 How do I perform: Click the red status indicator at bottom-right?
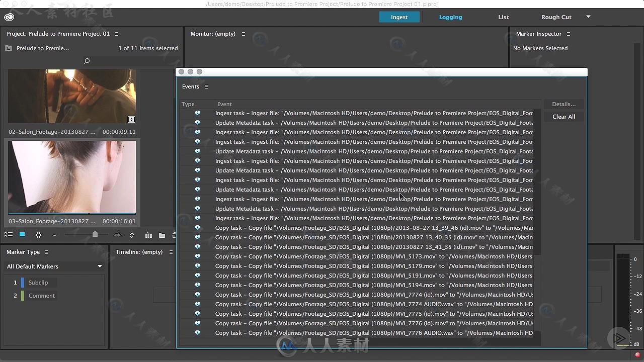coord(638,355)
